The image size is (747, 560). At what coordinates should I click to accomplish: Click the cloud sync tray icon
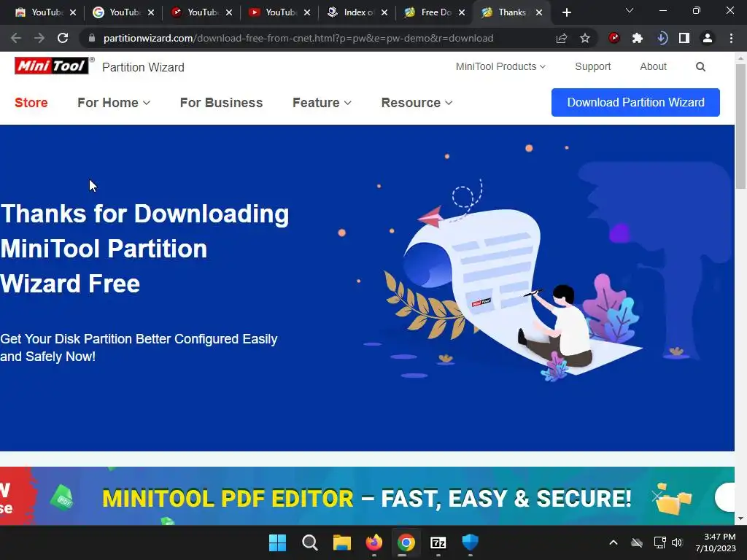[x=637, y=542]
